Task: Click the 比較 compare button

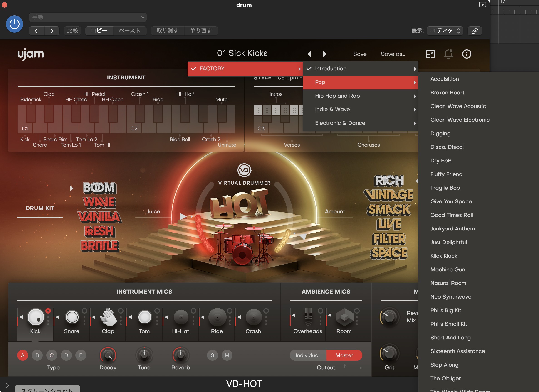Action: point(72,31)
